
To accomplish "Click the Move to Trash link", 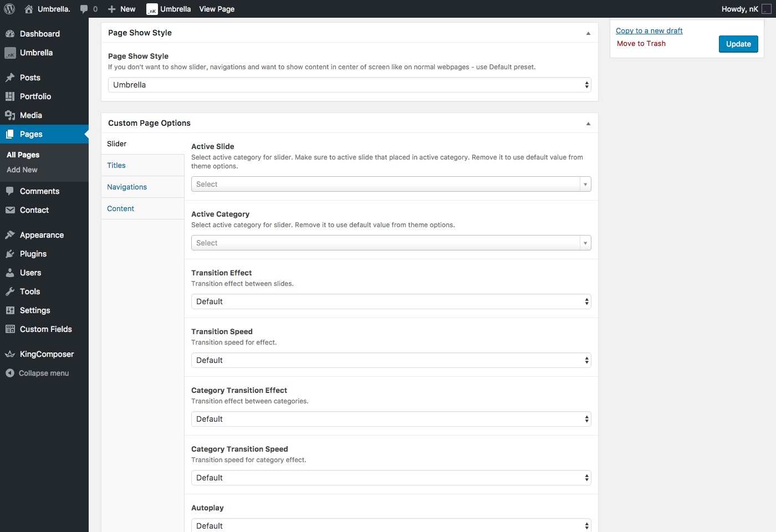I will (x=641, y=43).
